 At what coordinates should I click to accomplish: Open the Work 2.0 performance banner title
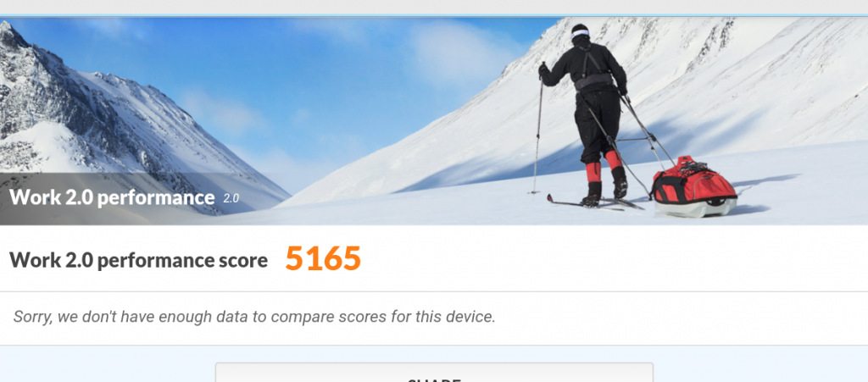(x=112, y=197)
